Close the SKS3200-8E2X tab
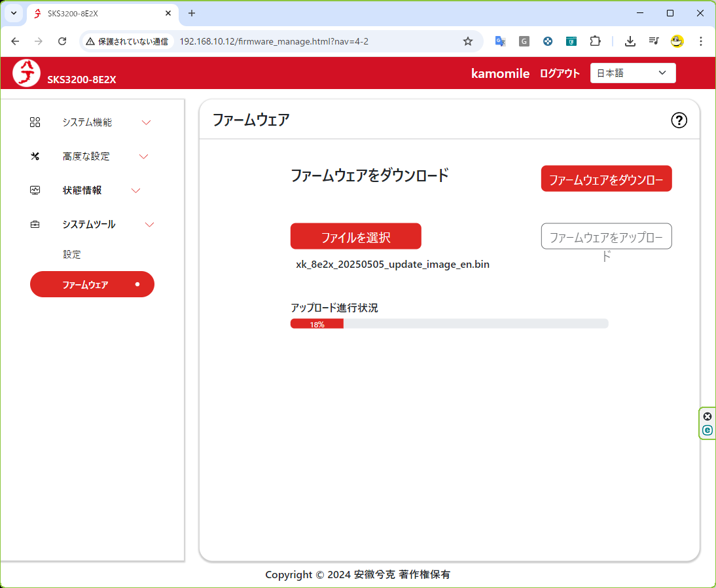The image size is (716, 588). [168, 13]
